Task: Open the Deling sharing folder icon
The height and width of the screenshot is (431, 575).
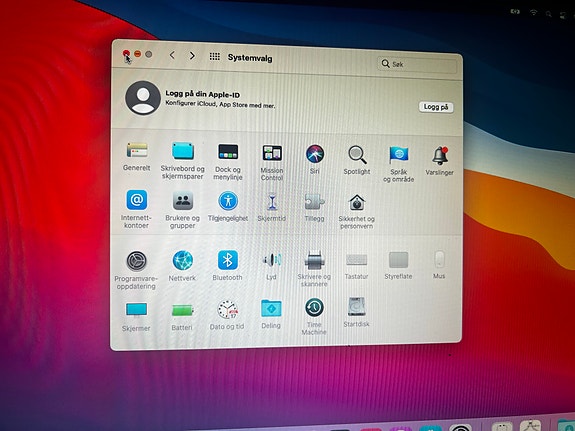Action: tap(271, 308)
